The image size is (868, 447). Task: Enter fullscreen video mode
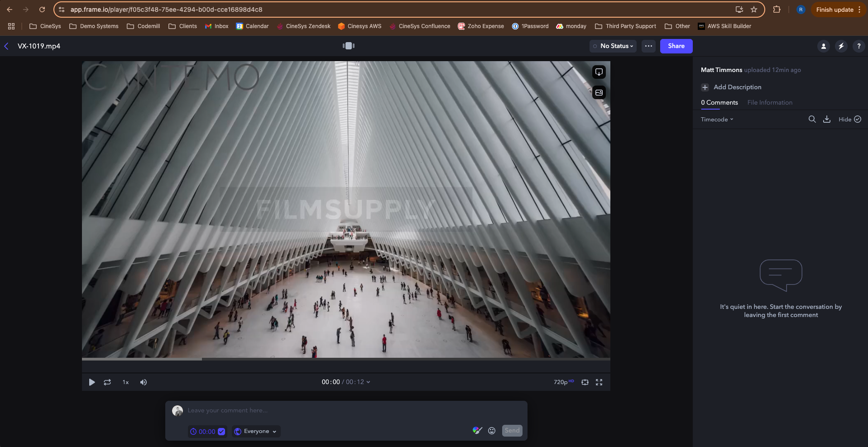(x=599, y=382)
